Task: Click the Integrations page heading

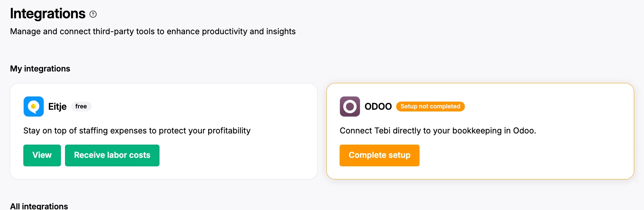Action: pyautogui.click(x=48, y=14)
